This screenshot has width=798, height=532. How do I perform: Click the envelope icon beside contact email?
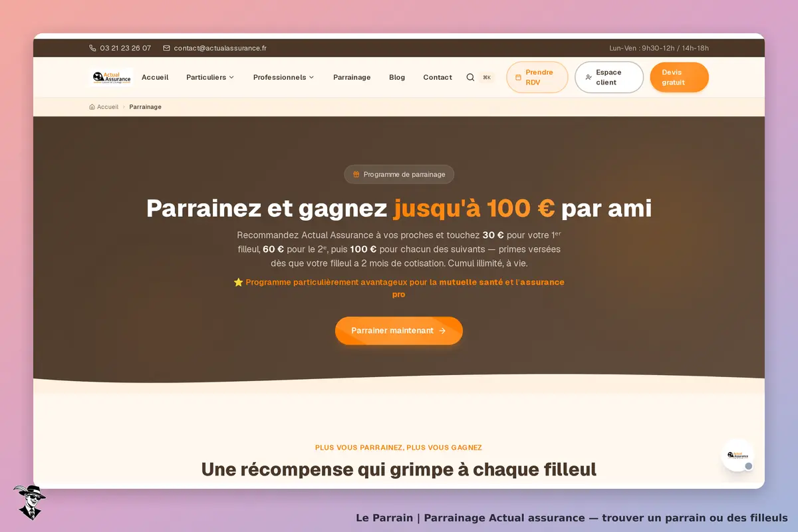point(166,48)
